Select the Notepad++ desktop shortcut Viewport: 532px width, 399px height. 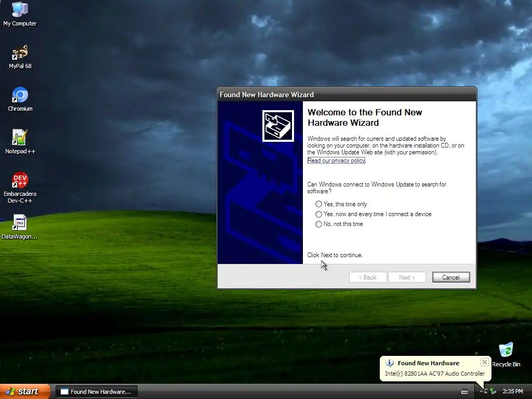[x=20, y=142]
